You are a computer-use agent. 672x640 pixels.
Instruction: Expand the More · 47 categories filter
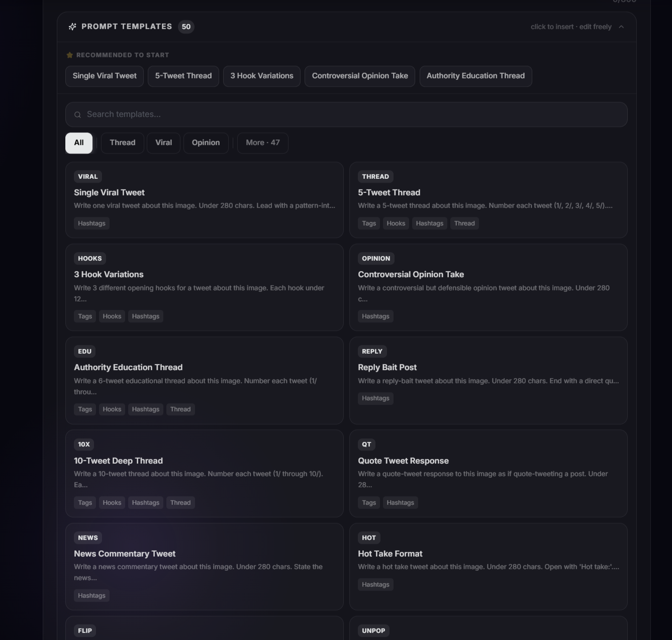[262, 143]
